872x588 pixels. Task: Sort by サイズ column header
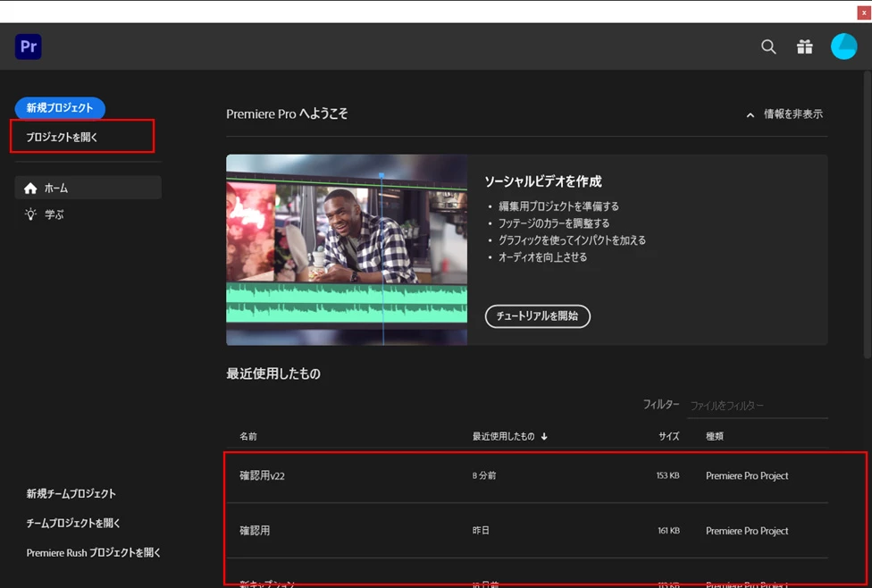click(x=669, y=436)
